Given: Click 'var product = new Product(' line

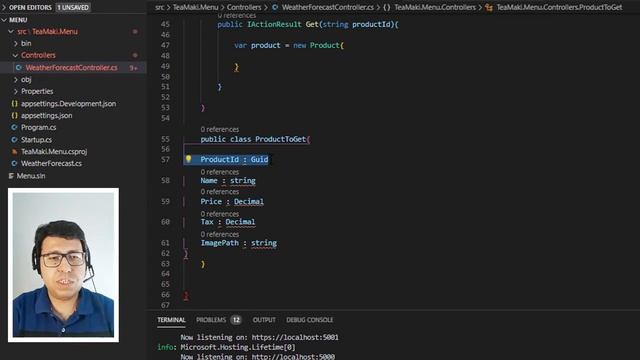Looking at the screenshot, I should (289, 45).
